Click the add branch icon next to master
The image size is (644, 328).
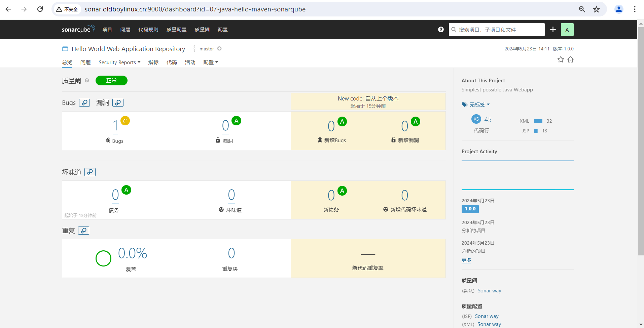(x=219, y=49)
